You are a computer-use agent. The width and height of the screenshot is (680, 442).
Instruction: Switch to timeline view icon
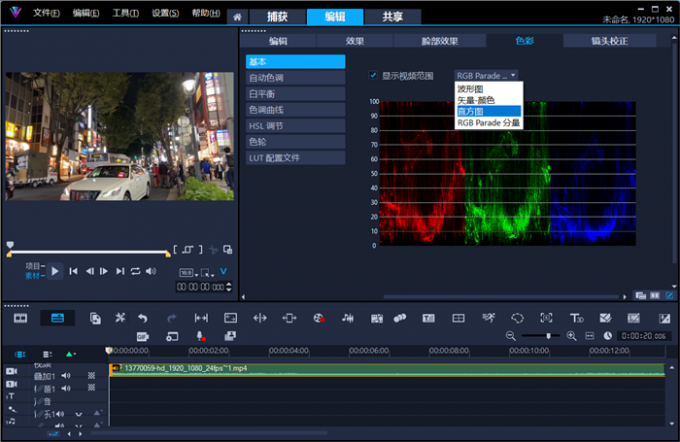57,318
